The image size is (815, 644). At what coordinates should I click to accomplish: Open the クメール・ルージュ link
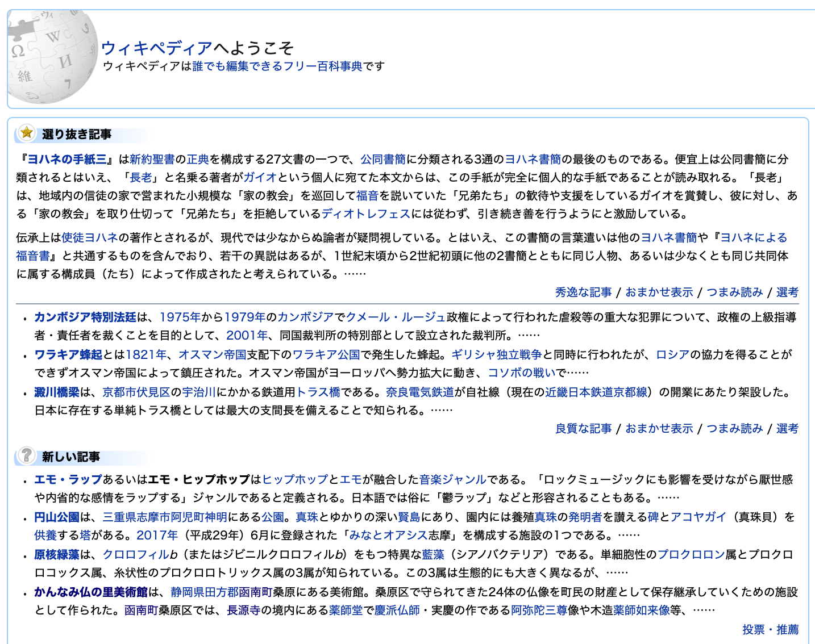pos(396,317)
